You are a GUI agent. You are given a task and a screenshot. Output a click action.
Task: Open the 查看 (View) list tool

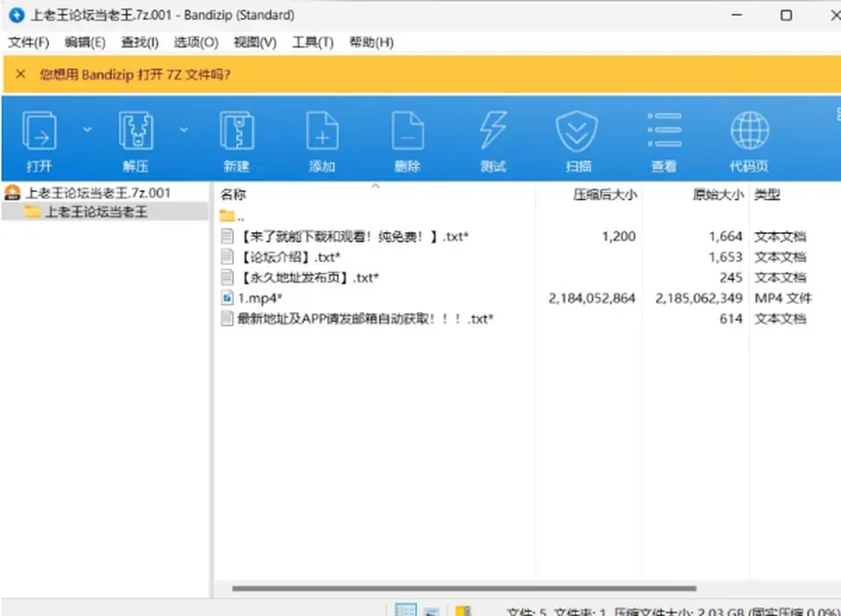(x=664, y=131)
